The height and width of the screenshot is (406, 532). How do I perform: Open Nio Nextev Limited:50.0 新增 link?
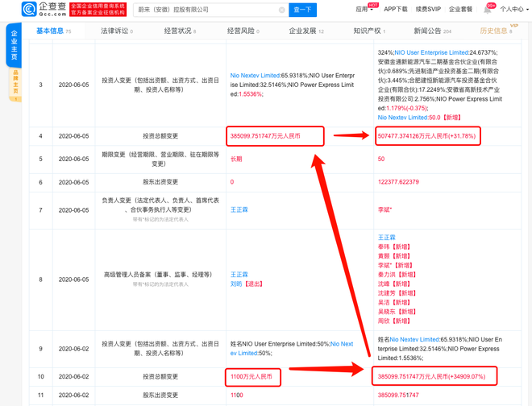pos(419,118)
